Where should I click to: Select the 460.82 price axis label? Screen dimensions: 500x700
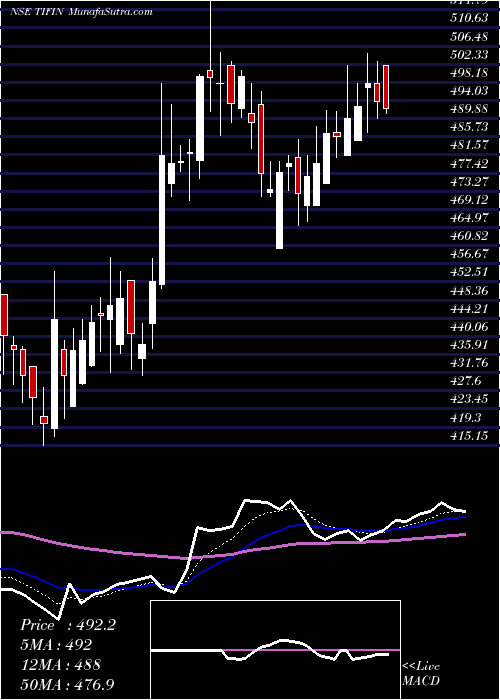pyautogui.click(x=469, y=236)
